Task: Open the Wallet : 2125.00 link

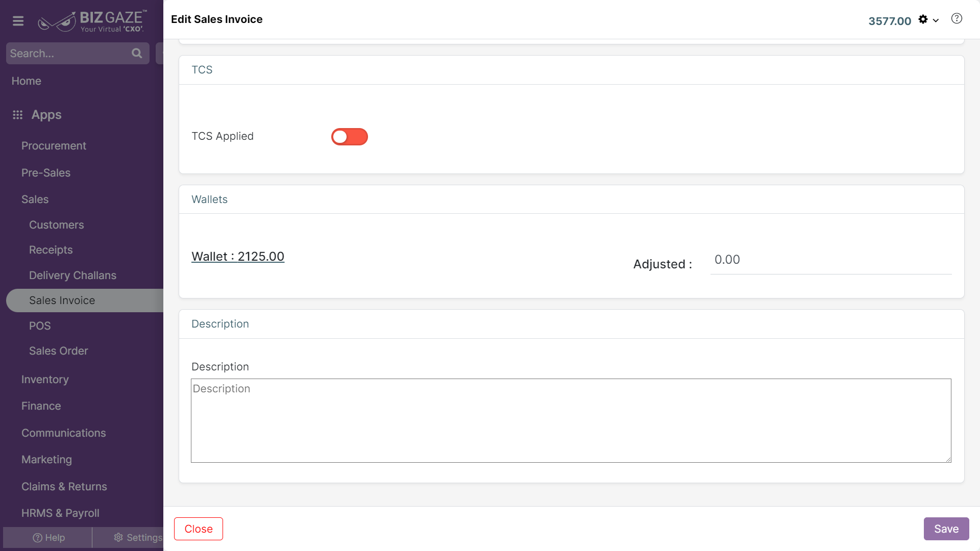Action: click(x=237, y=257)
